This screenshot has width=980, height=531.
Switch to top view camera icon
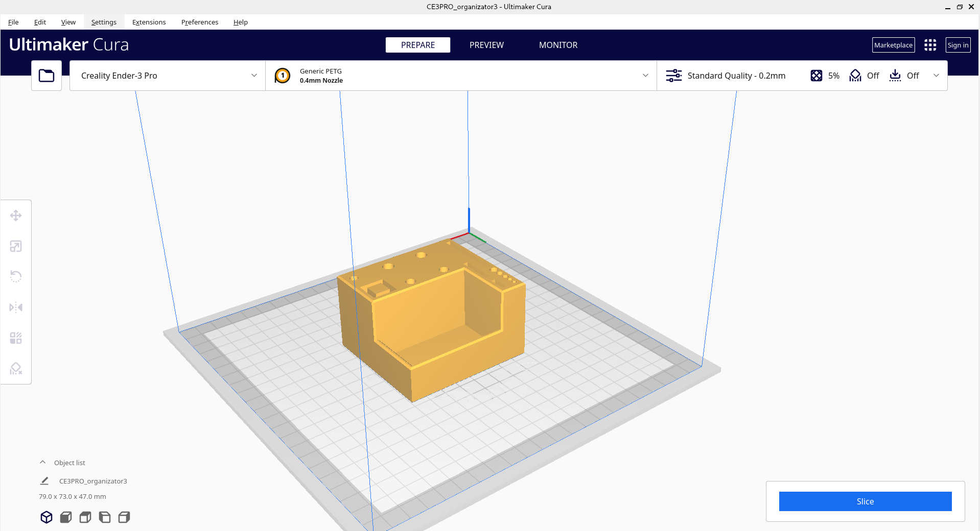(x=85, y=517)
